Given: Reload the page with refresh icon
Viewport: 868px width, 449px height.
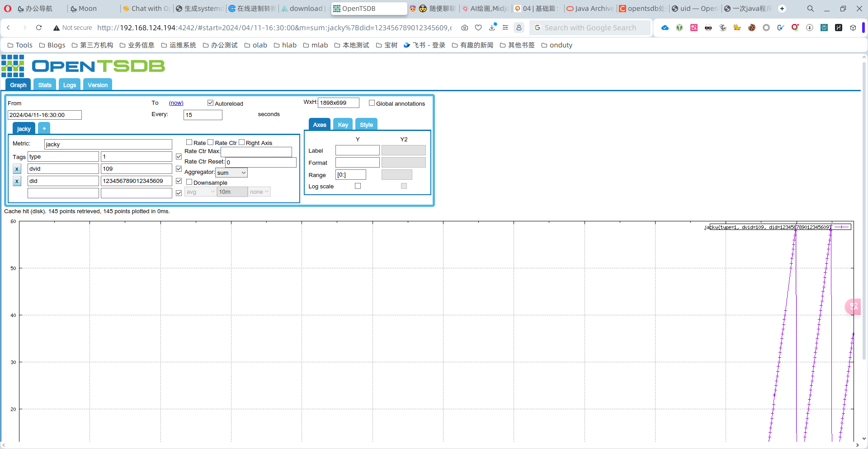Looking at the screenshot, I should click(x=39, y=28).
